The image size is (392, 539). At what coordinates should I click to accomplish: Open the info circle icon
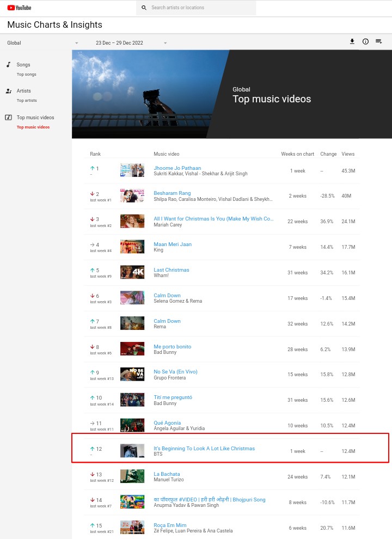click(x=365, y=41)
